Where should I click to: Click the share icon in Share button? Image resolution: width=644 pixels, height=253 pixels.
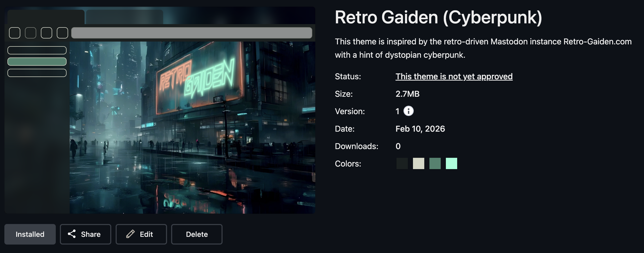72,234
